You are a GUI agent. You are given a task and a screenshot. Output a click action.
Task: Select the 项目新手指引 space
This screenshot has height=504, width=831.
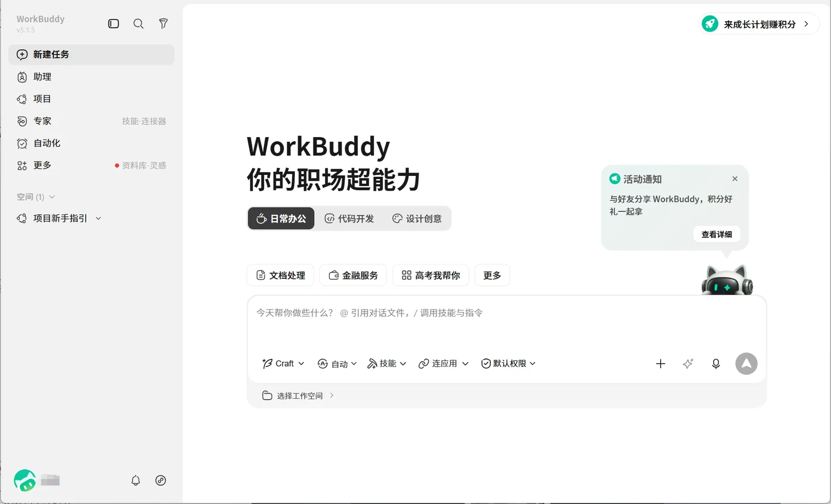click(60, 219)
